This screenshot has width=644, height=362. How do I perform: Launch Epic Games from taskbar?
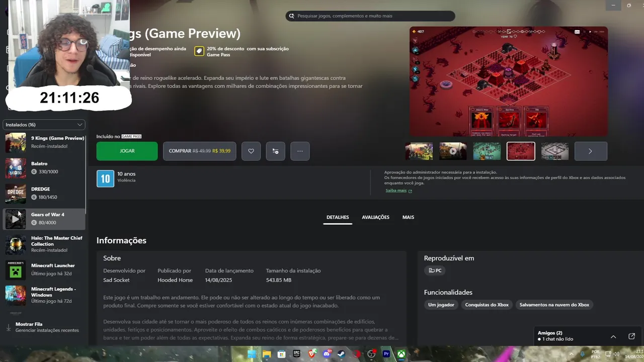296,354
